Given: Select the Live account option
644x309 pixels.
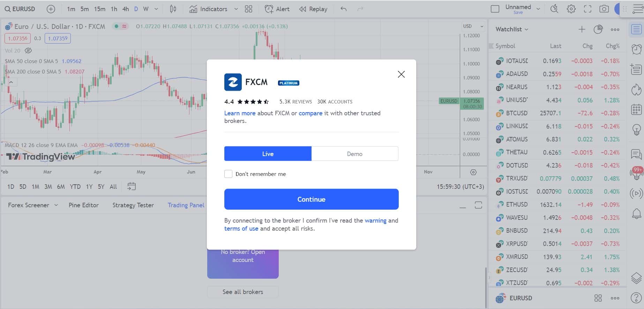Looking at the screenshot, I should point(268,154).
